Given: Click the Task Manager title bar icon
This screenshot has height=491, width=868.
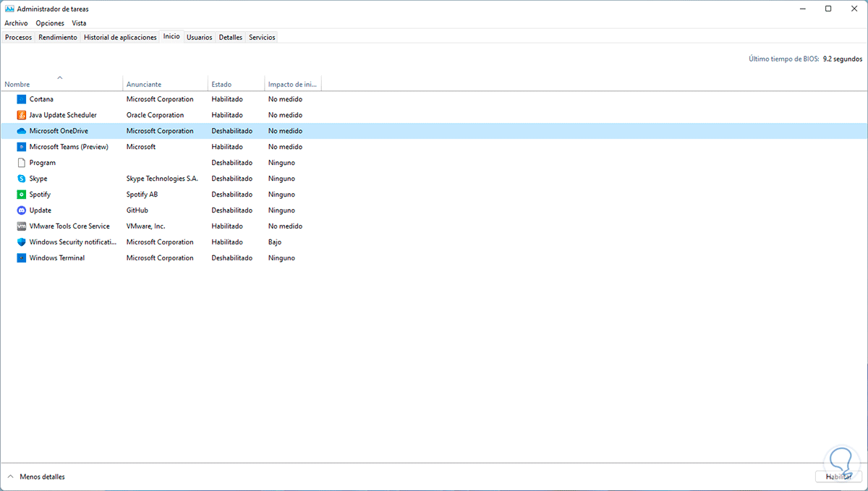Looking at the screenshot, I should click(9, 9).
